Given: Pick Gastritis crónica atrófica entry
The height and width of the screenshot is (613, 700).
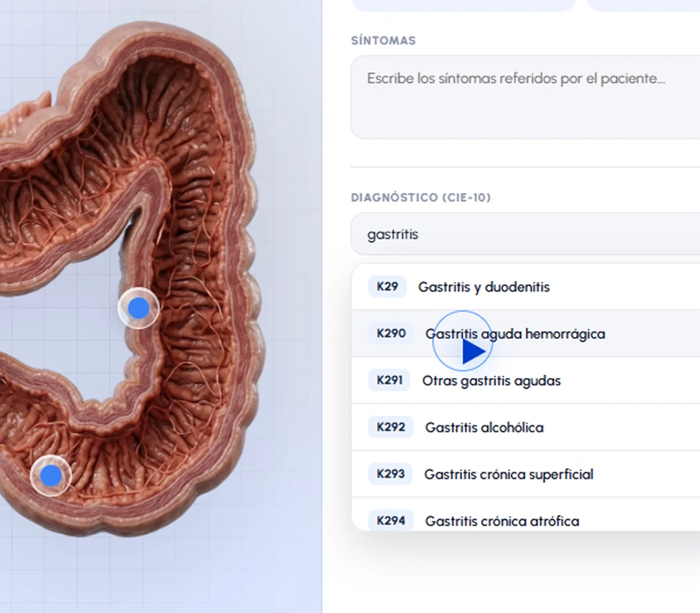Looking at the screenshot, I should (x=525, y=515).
